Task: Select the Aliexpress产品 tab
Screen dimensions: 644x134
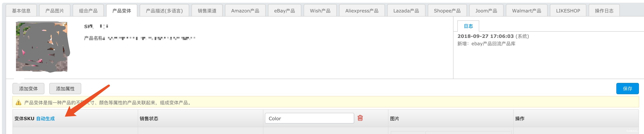Action: [362, 11]
